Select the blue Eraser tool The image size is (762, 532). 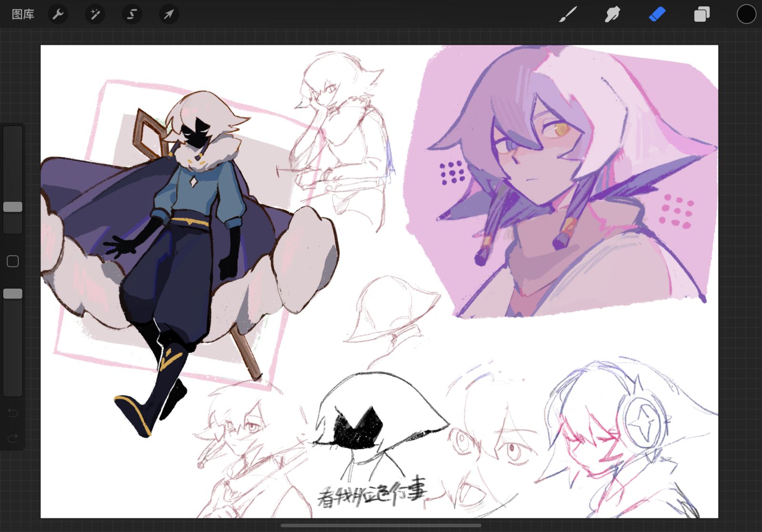pos(657,14)
